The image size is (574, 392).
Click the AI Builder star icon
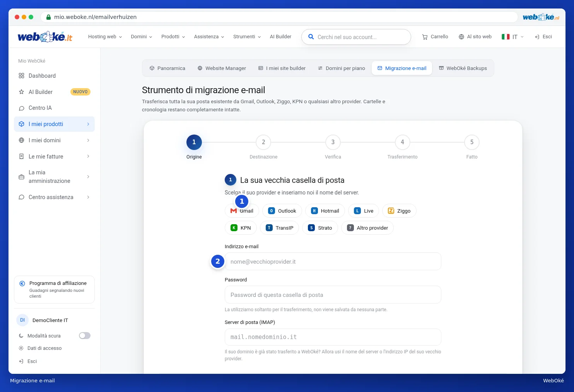pyautogui.click(x=22, y=92)
